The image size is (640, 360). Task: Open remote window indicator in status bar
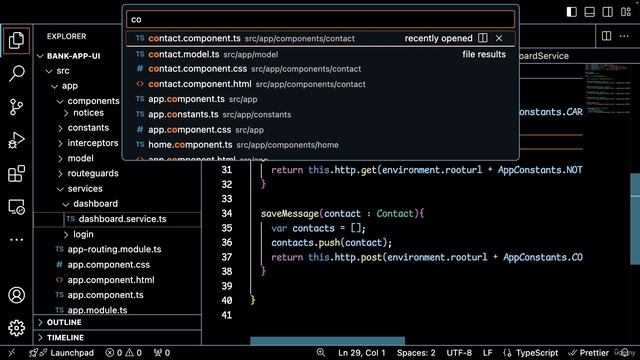pos(11,353)
